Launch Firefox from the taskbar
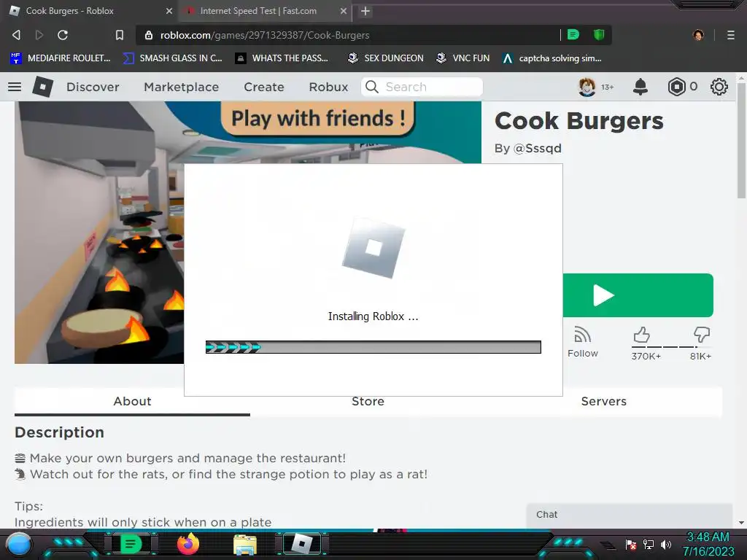The image size is (747, 560). pyautogui.click(x=187, y=544)
